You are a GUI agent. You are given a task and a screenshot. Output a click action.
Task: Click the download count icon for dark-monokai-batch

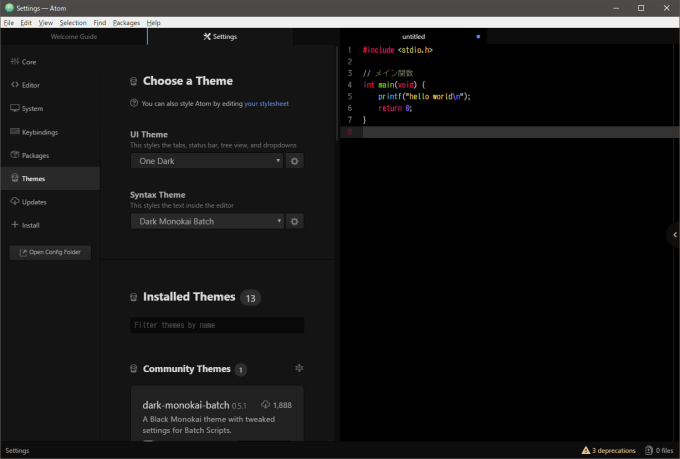(265, 405)
